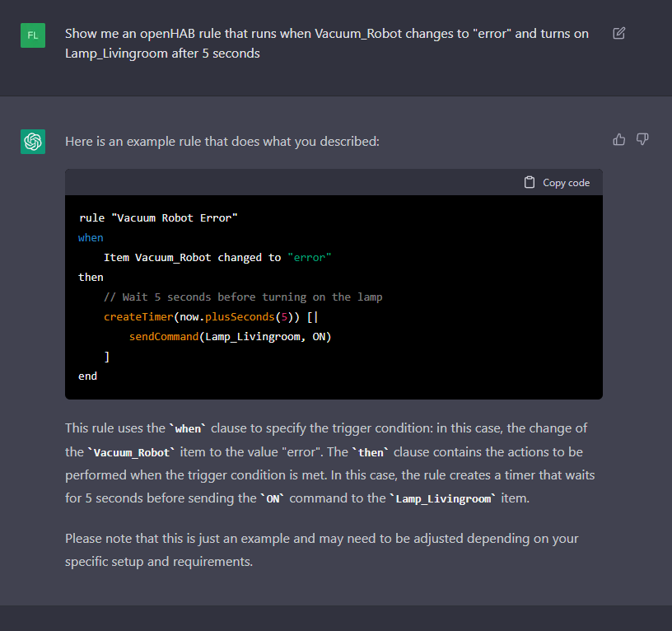Click the ChatGPT logo avatar
This screenshot has width=672, height=631.
click(33, 142)
